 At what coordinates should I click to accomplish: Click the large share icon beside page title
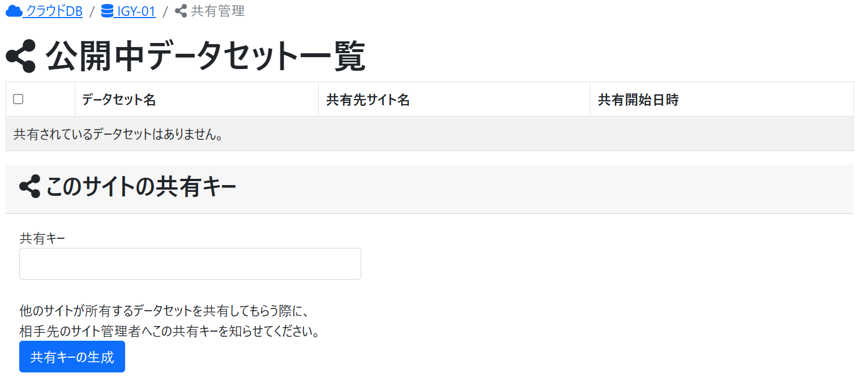click(21, 56)
